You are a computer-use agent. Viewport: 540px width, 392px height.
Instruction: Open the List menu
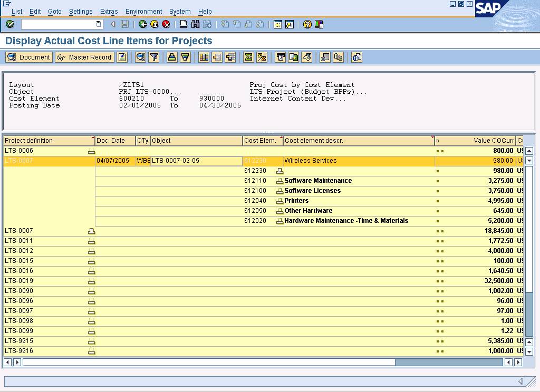coord(17,12)
